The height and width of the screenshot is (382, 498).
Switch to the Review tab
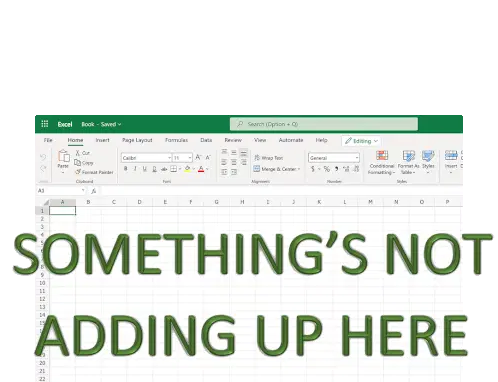(x=233, y=140)
